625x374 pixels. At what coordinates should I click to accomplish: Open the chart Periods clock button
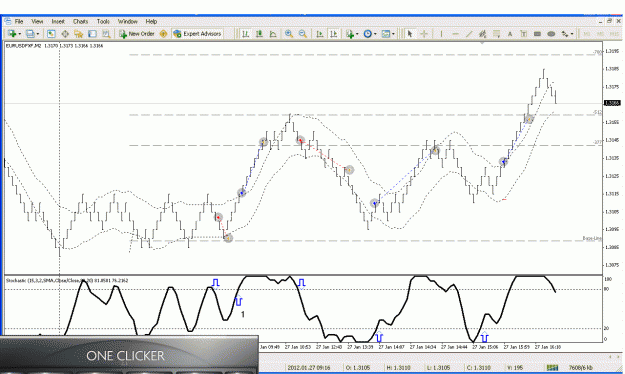point(368,34)
